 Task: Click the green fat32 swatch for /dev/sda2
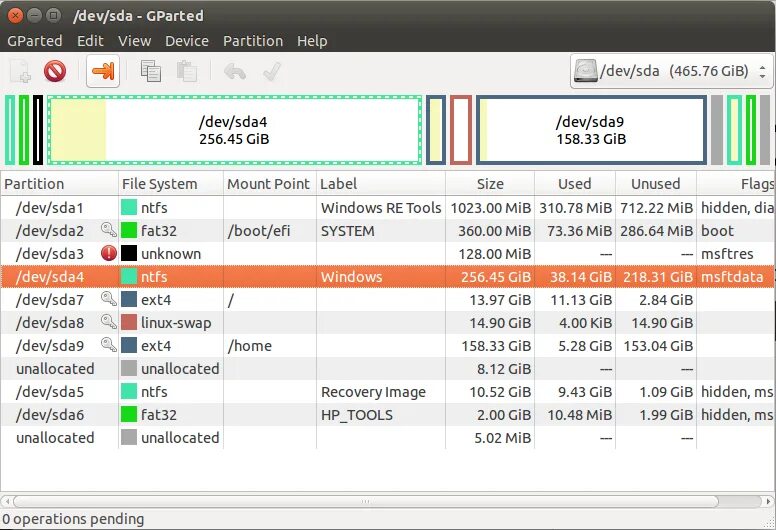(x=129, y=230)
